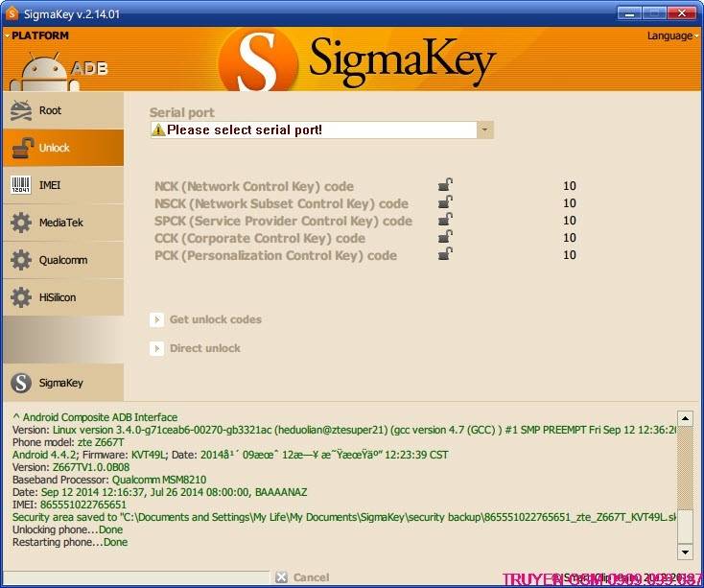The width and height of the screenshot is (704, 588).
Task: Click the log scrollbar down arrow
Action: tap(685, 552)
